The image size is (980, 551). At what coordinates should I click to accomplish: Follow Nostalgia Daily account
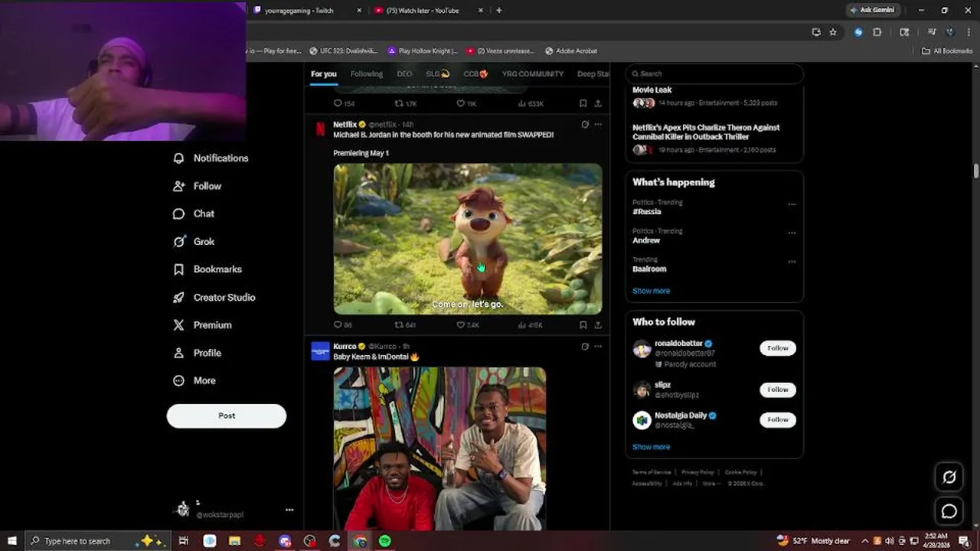(777, 419)
